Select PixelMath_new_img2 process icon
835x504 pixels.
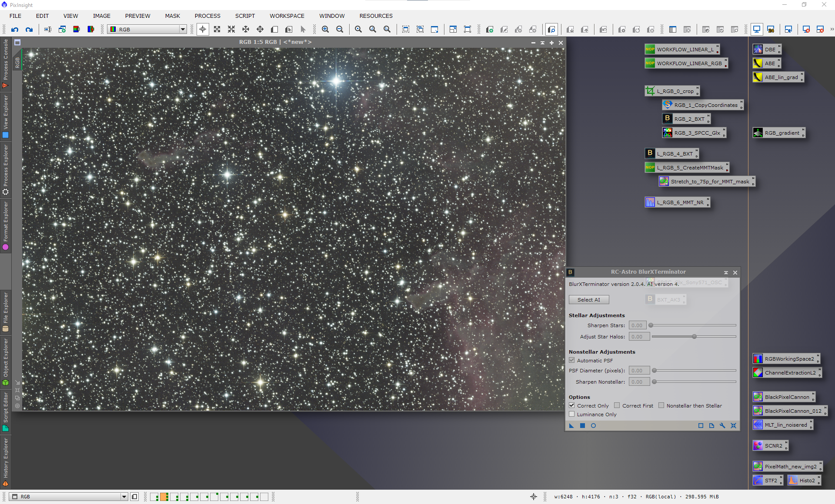coord(788,467)
